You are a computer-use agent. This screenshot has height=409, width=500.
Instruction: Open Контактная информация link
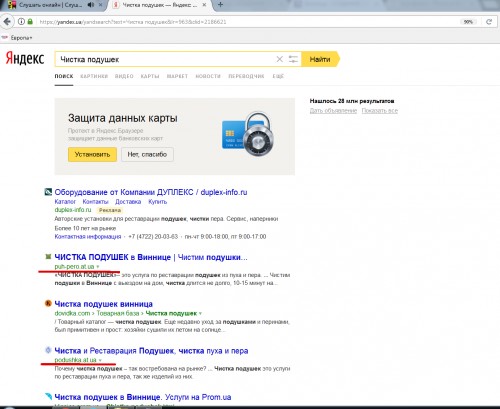tap(88, 236)
